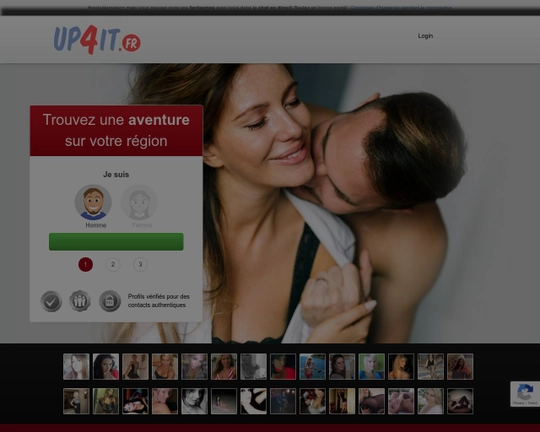
Task: Click the link in the top banner text
Action: click(401, 8)
